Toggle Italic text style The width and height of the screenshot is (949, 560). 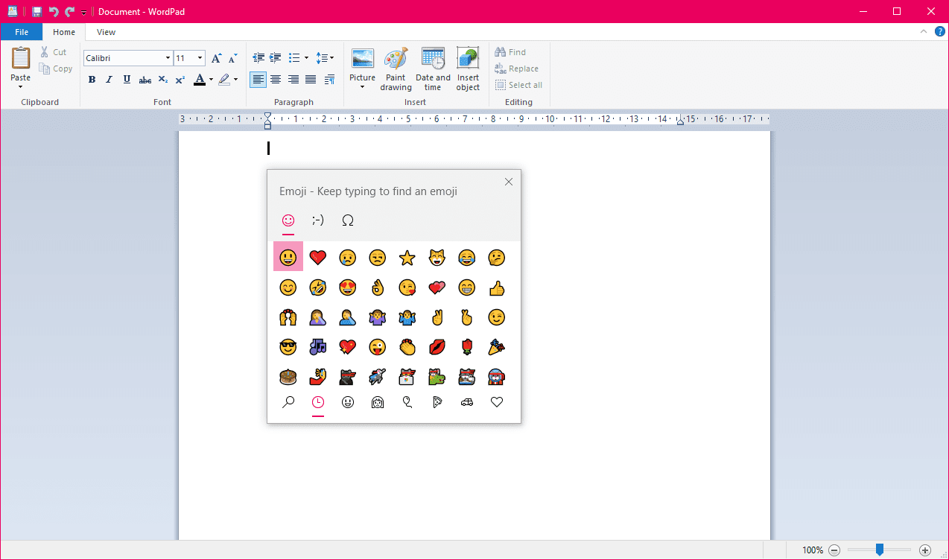(x=110, y=80)
